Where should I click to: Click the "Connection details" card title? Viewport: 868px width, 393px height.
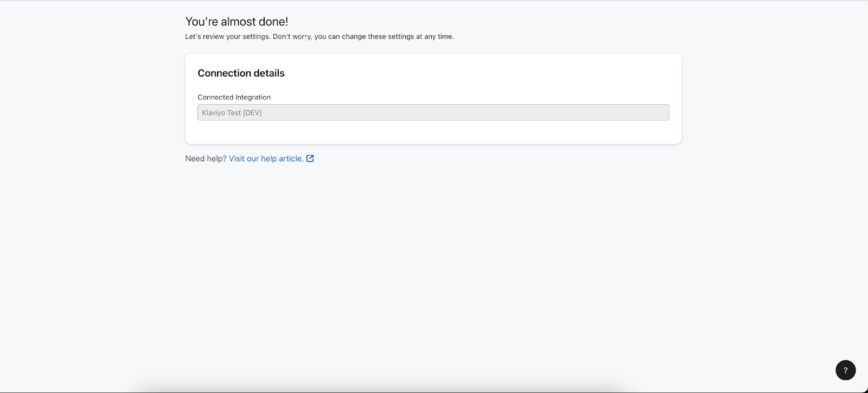[241, 73]
